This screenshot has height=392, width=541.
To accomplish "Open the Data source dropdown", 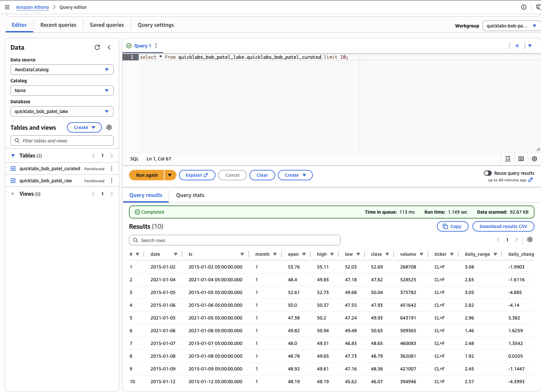I will click(x=62, y=70).
